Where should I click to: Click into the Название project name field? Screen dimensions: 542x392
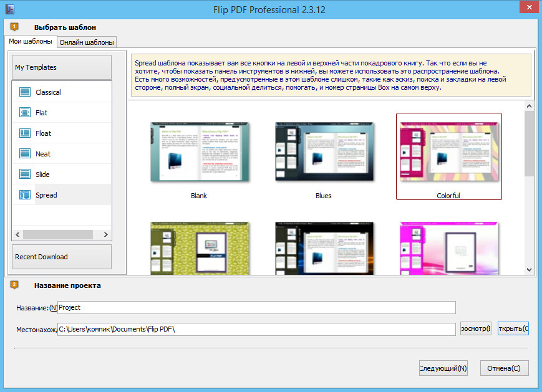point(256,307)
